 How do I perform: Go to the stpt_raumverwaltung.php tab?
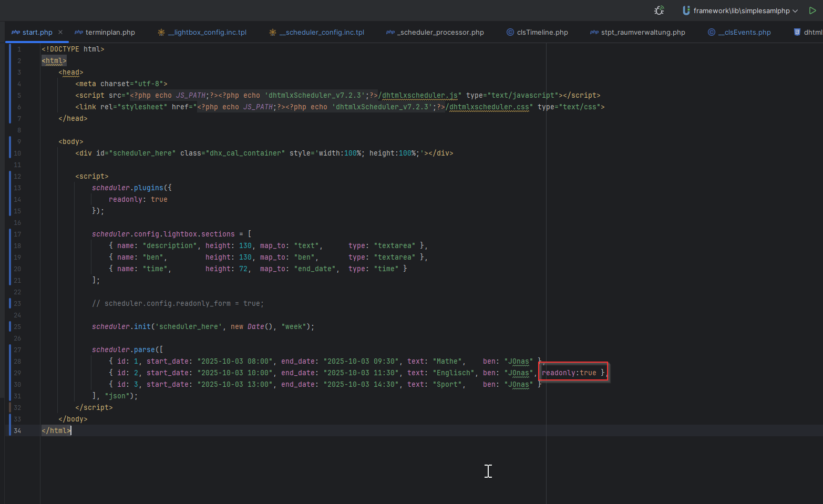point(643,33)
